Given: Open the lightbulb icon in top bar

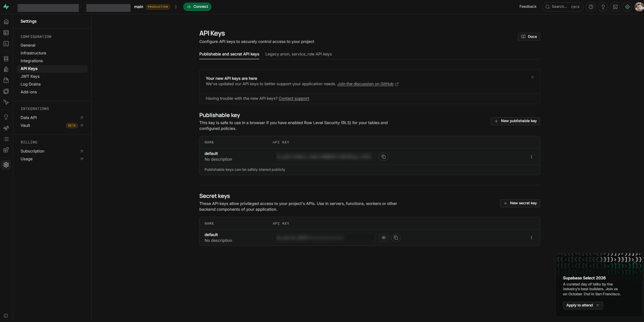Looking at the screenshot, I should coord(603,7).
